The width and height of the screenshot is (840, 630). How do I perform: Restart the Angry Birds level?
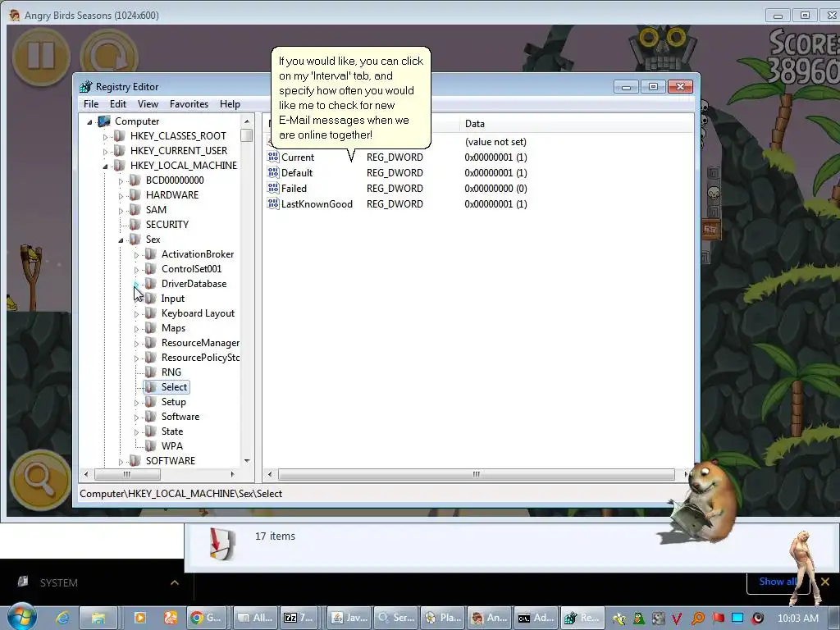(109, 56)
